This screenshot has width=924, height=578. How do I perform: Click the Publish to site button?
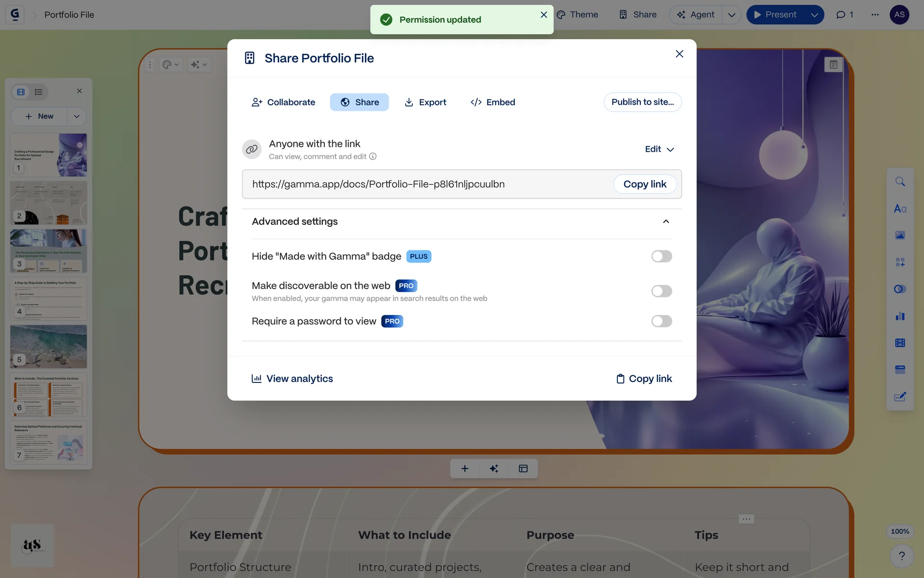point(642,102)
